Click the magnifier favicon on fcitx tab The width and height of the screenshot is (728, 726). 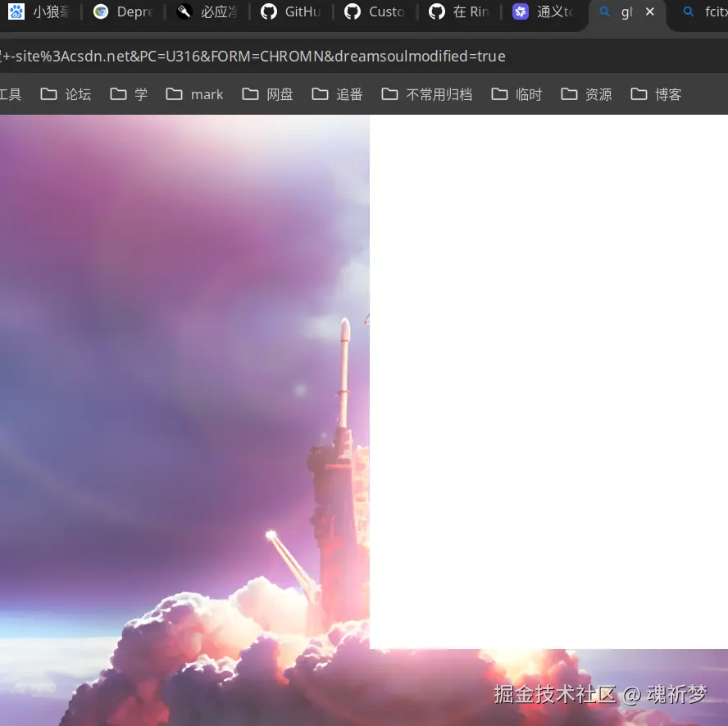[689, 11]
